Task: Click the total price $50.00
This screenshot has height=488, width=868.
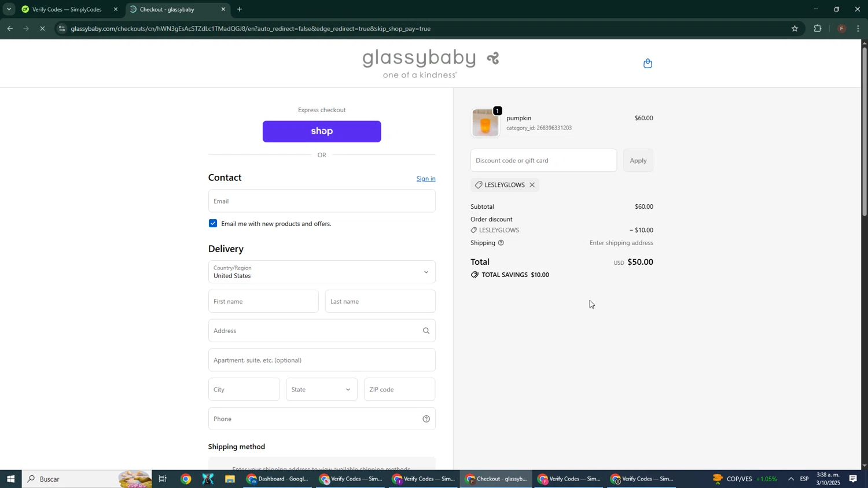Action: (640, 262)
